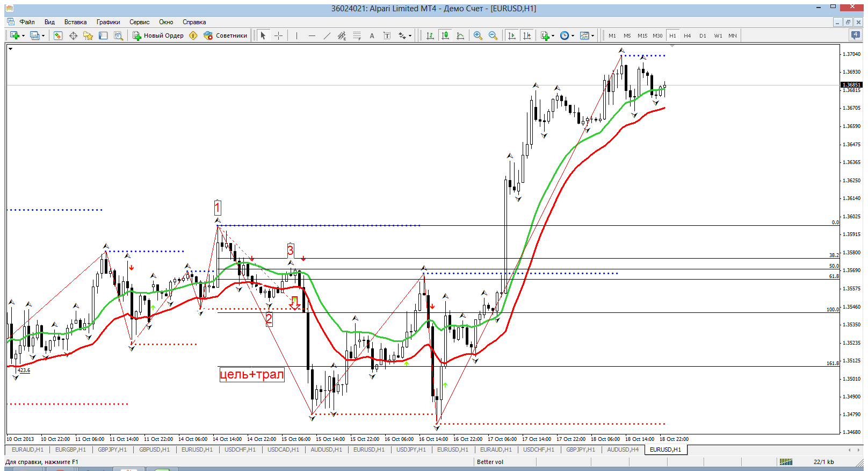Image resolution: width=868 pixels, height=471 pixels.
Task: Show the Market Watch window icon
Action: 58,35
